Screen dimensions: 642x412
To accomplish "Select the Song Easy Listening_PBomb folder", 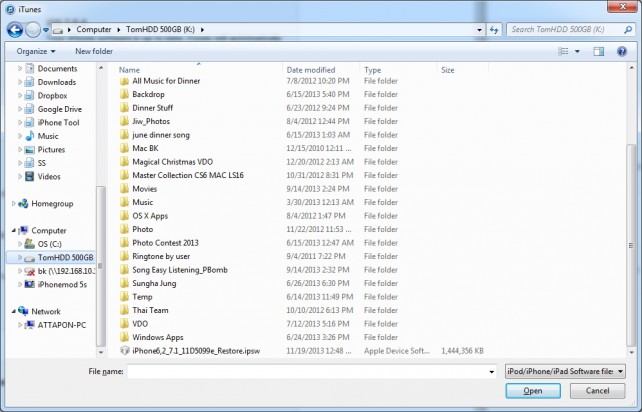I will pyautogui.click(x=180, y=270).
